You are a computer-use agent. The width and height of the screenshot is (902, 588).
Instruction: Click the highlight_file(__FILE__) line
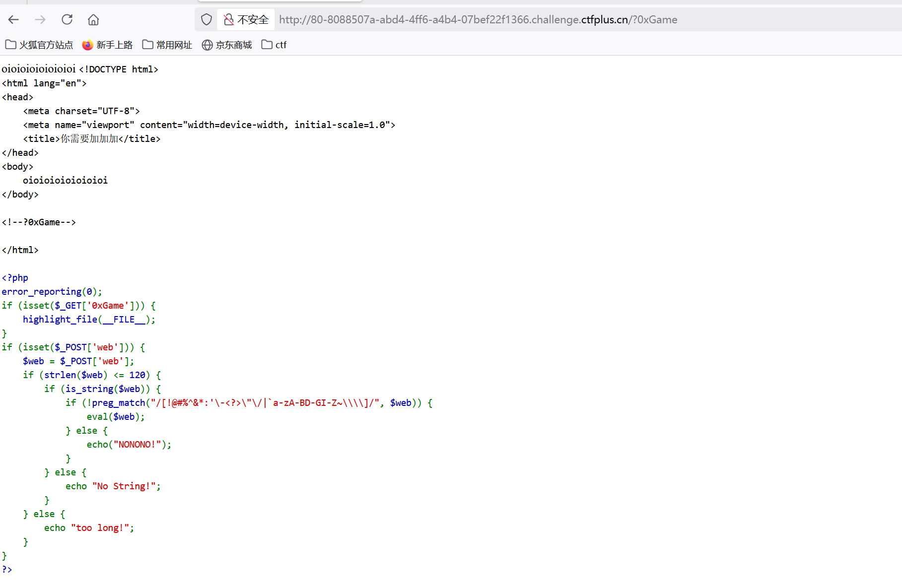tap(89, 320)
